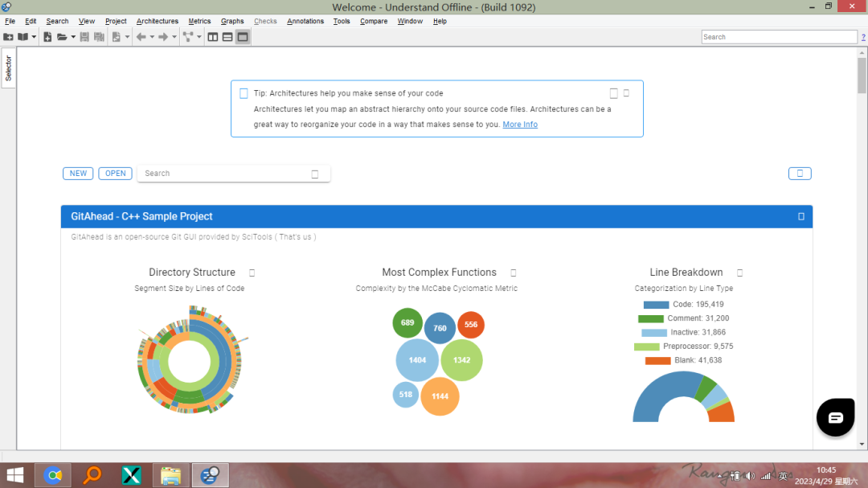The height and width of the screenshot is (488, 868).
Task: Click the top-right toolbar Search field
Action: tap(780, 37)
